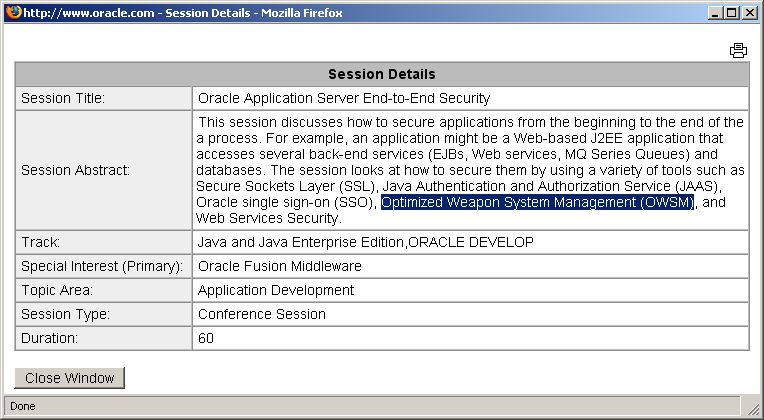This screenshot has height=420, width=764.
Task: Maximize the Session Details window
Action: (731, 13)
